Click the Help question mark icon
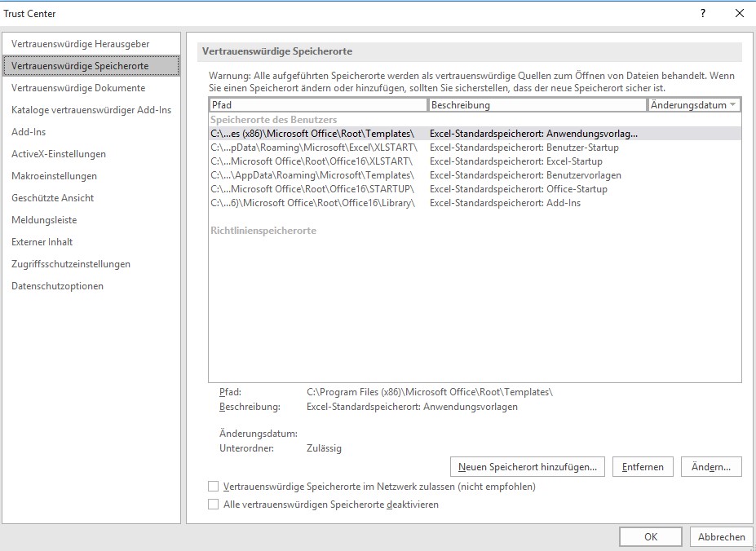The width and height of the screenshot is (756, 551). tap(702, 13)
